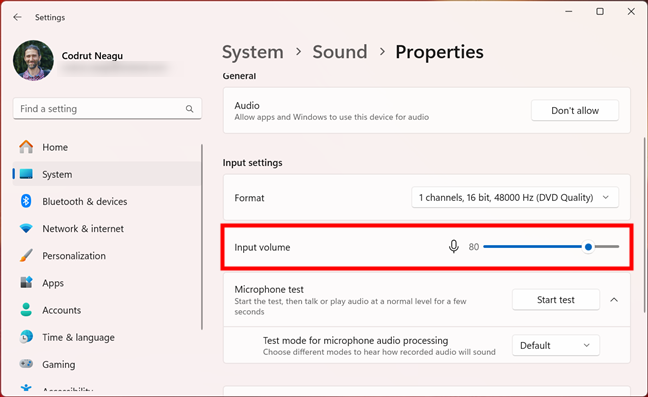Click the Home icon in the sidebar
The height and width of the screenshot is (397, 648).
pyautogui.click(x=26, y=147)
